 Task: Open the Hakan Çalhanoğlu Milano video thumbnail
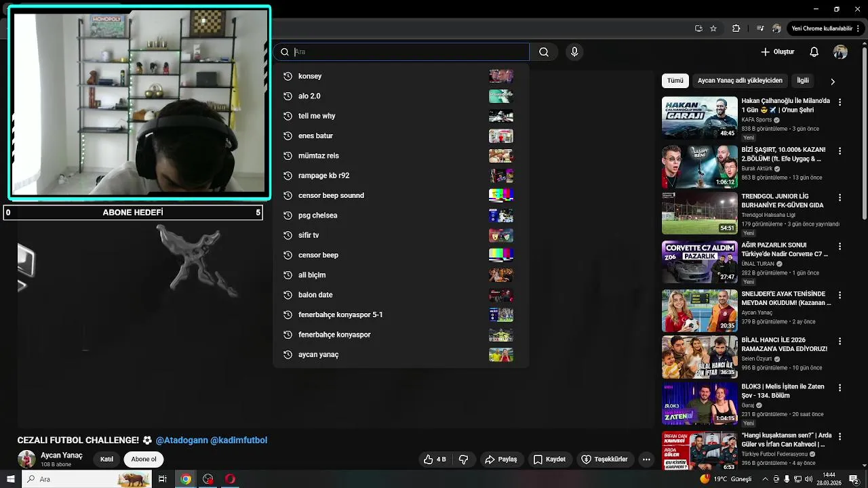point(699,118)
